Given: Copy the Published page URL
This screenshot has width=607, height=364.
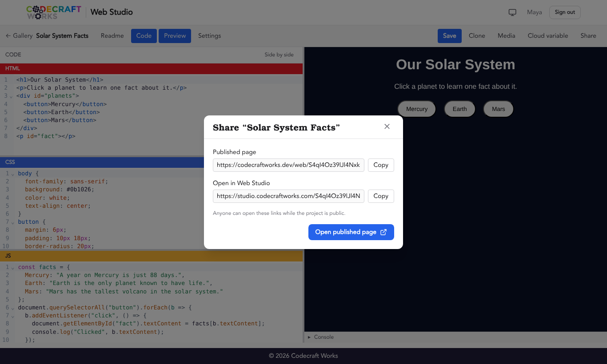Looking at the screenshot, I should point(381,165).
